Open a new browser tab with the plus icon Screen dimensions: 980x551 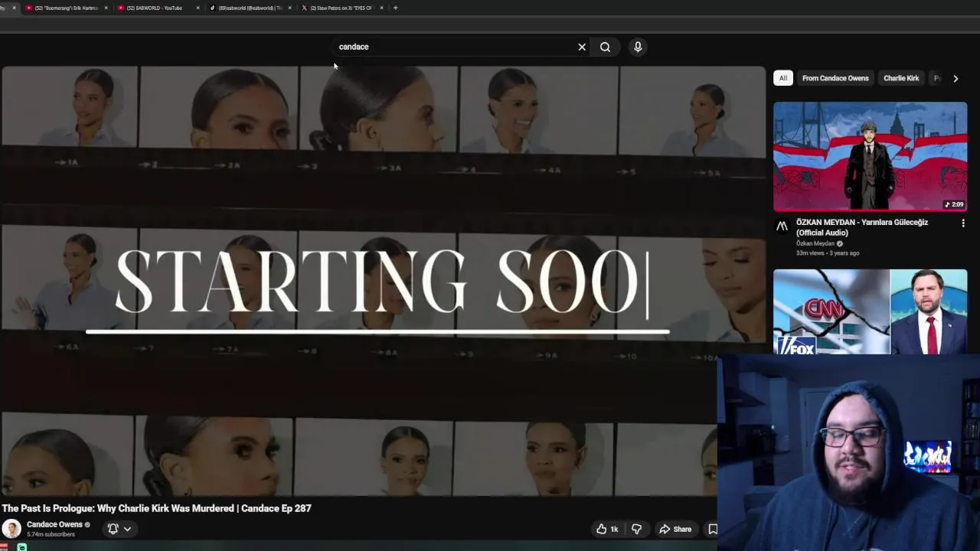[x=395, y=8]
